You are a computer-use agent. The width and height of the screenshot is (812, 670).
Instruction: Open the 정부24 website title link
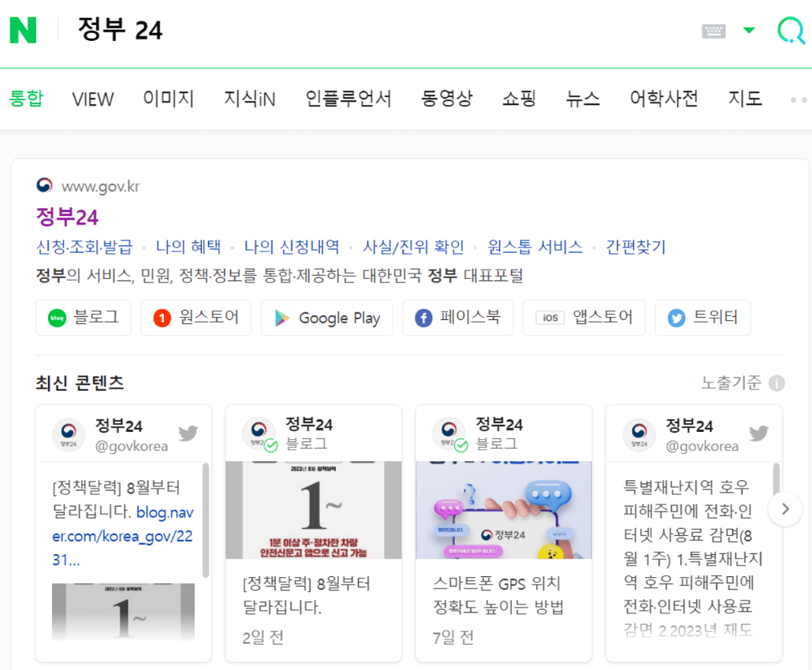click(x=67, y=216)
